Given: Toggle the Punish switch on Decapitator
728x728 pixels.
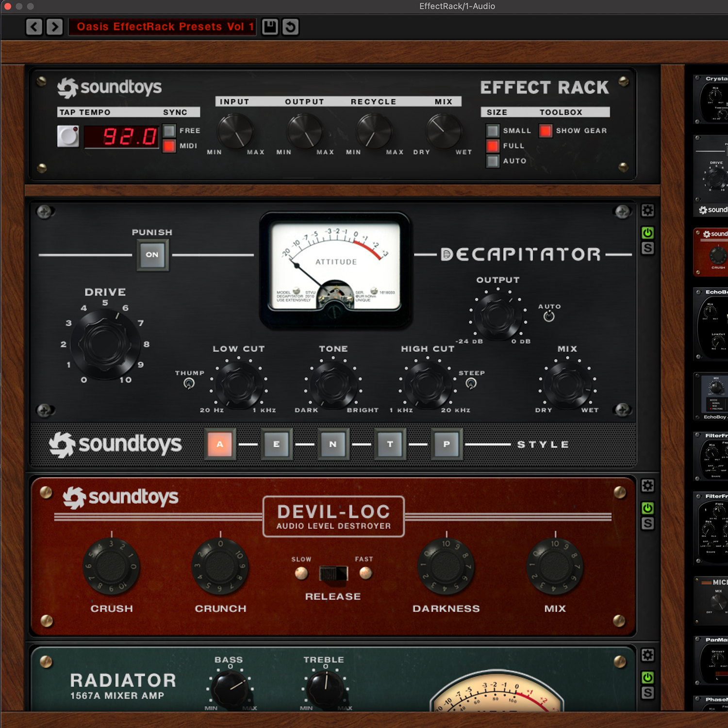Looking at the screenshot, I should click(153, 254).
